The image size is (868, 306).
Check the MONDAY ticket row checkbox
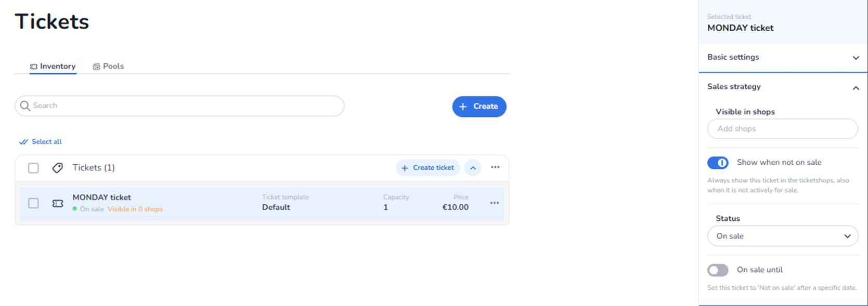click(x=33, y=203)
